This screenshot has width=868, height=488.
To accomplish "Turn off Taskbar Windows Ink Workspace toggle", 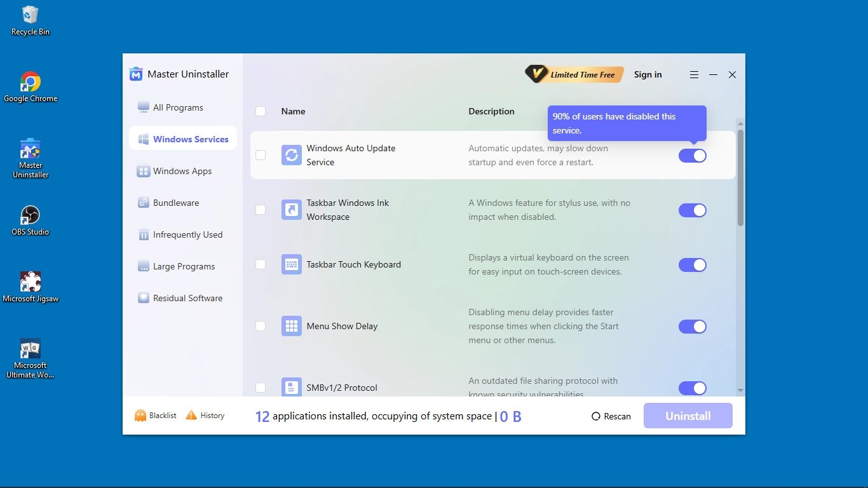I will click(692, 210).
